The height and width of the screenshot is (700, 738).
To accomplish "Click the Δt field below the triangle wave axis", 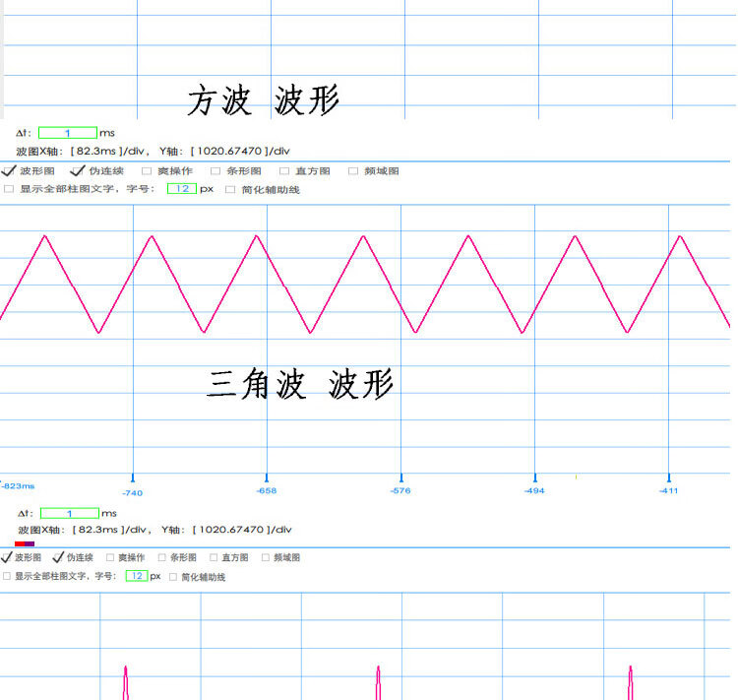I will coord(70,513).
